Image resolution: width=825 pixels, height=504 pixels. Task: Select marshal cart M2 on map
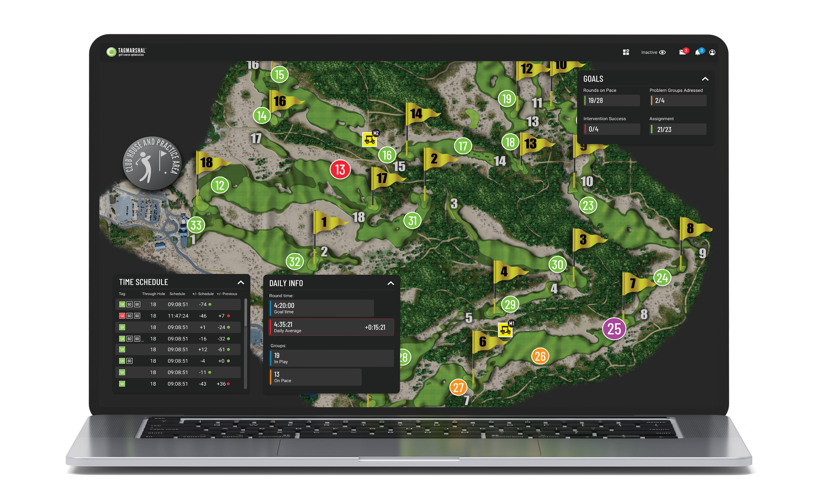369,139
